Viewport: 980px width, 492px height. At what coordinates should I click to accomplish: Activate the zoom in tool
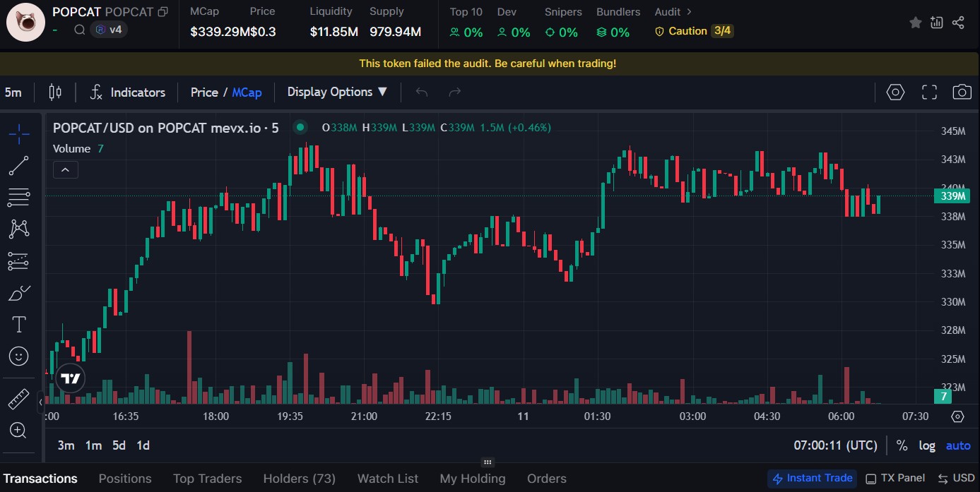[19, 430]
